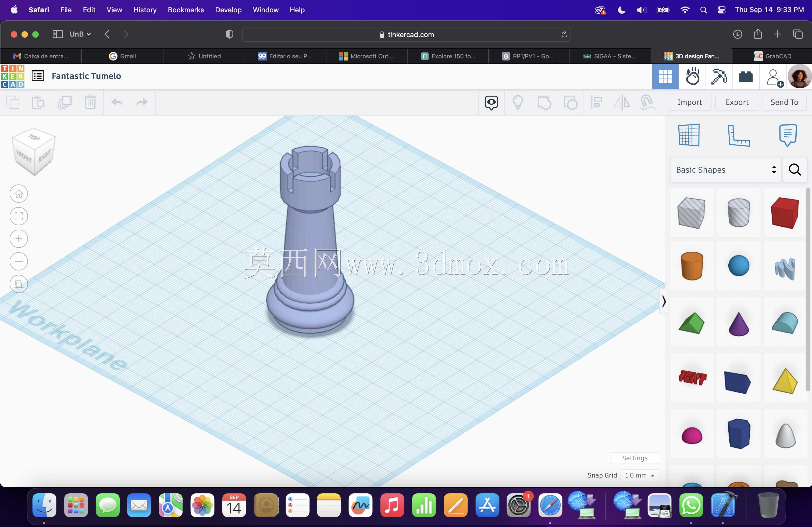
Task: Click the Fantastic Tumelo design name
Action: pos(86,76)
